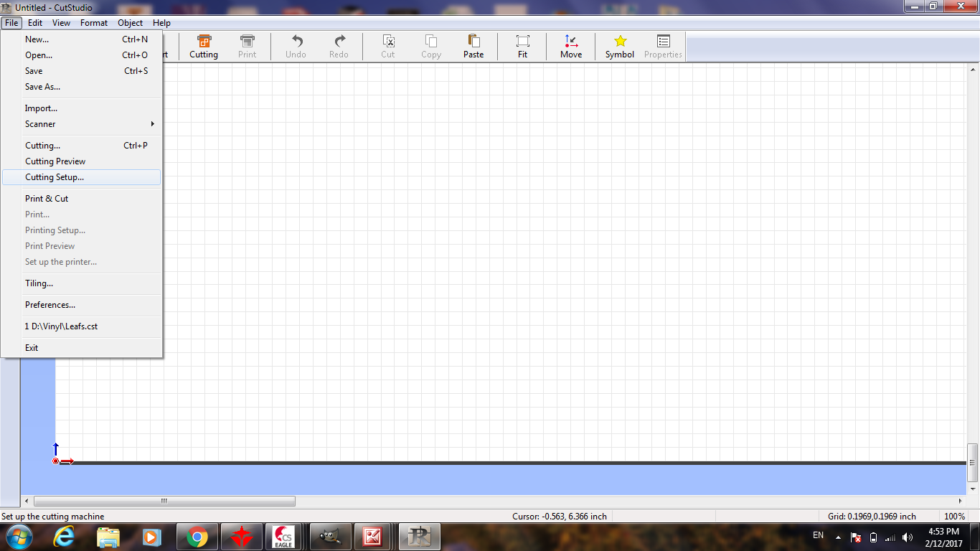
Task: Click the red origin point marker
Action: [55, 461]
